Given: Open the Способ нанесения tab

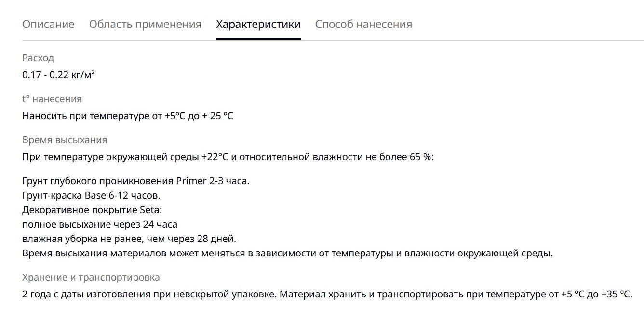Looking at the screenshot, I should click(x=363, y=24).
